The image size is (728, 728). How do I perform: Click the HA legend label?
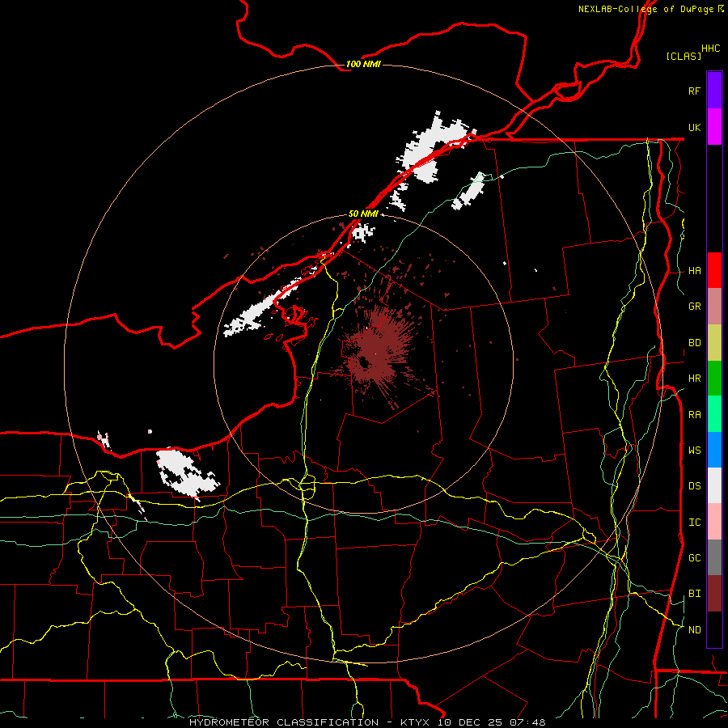click(695, 271)
